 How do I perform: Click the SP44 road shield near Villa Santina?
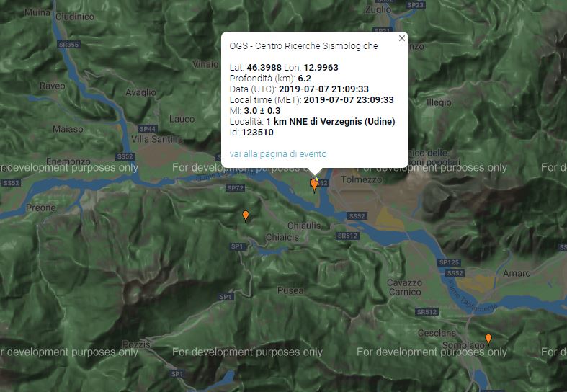pyautogui.click(x=148, y=129)
